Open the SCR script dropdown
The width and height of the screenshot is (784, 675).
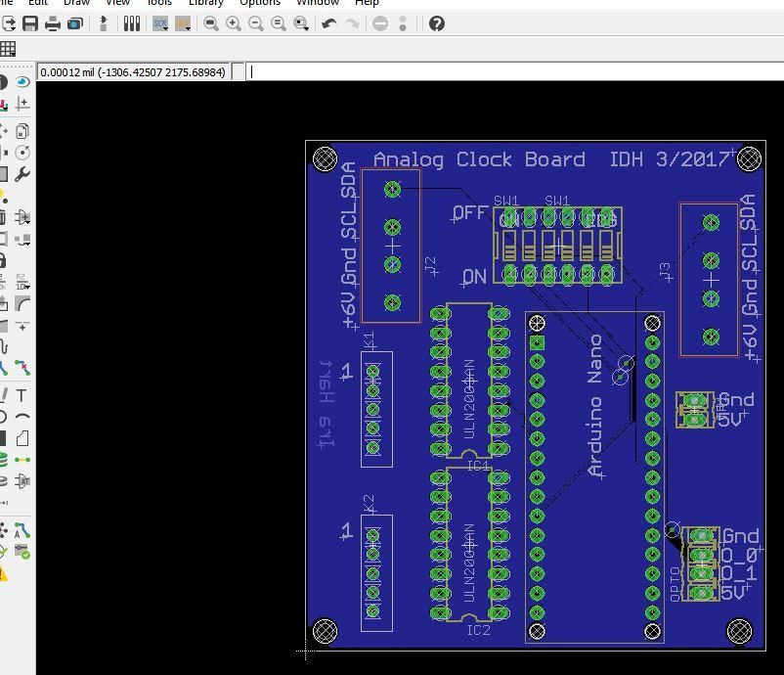160,23
